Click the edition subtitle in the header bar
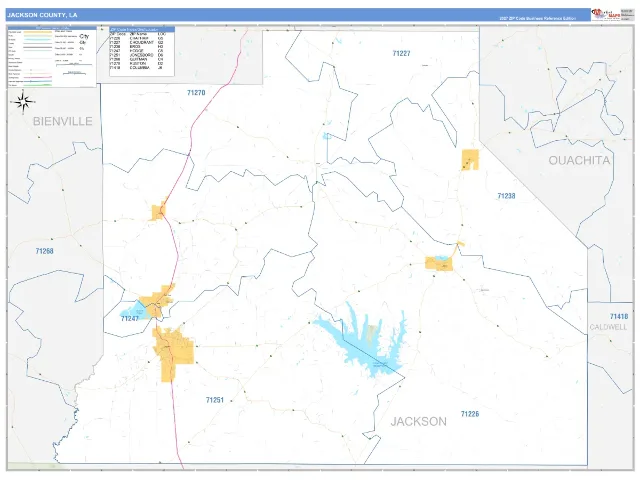The height and width of the screenshot is (480, 640). (x=538, y=18)
